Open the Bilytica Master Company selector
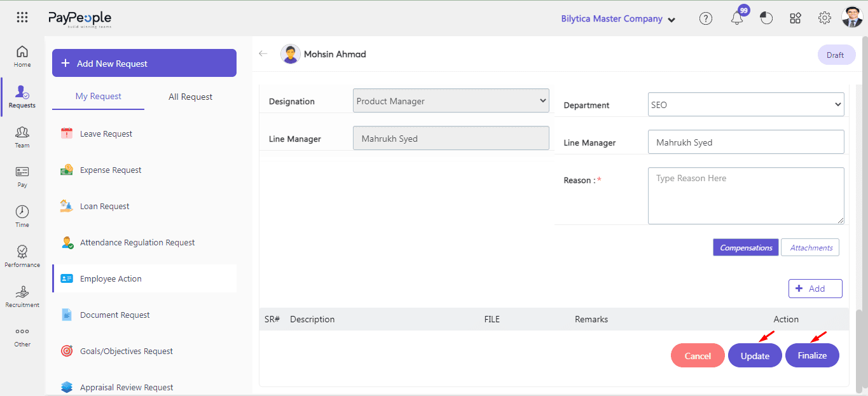Image resolution: width=868 pixels, height=396 pixels. [x=617, y=19]
